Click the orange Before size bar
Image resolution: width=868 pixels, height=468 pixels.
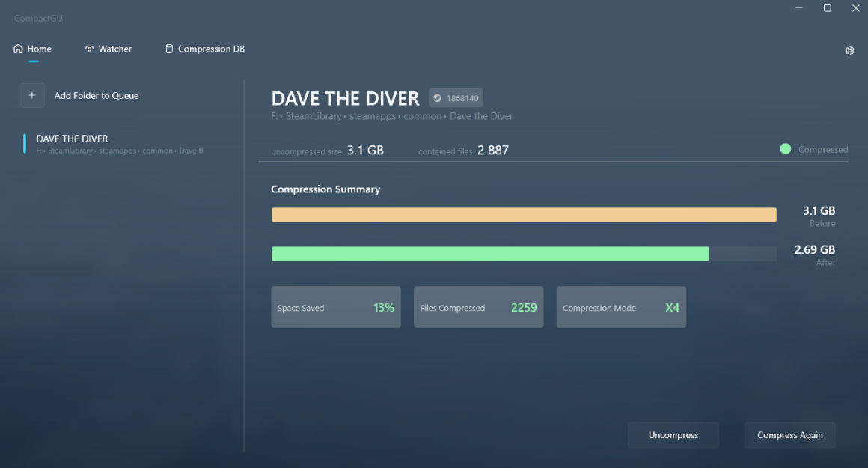pyautogui.click(x=524, y=216)
